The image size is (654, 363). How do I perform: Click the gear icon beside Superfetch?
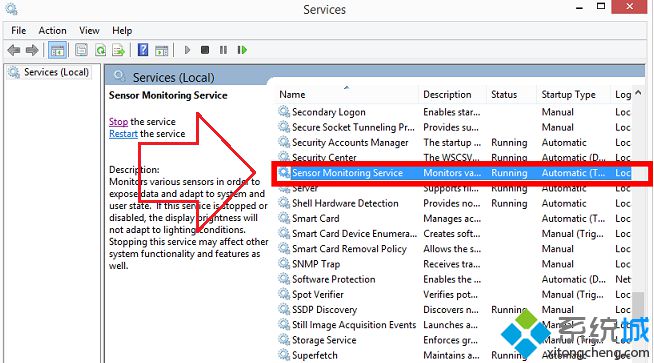coord(284,355)
